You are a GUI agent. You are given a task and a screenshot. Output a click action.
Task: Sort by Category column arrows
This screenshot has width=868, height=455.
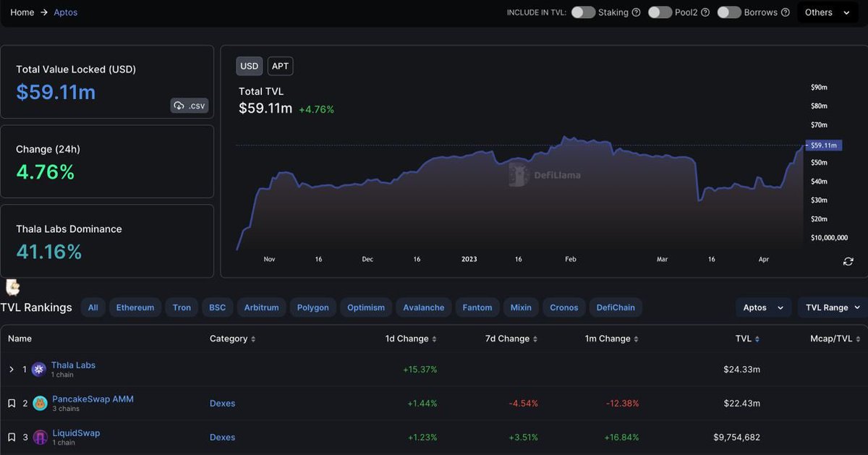[253, 339]
